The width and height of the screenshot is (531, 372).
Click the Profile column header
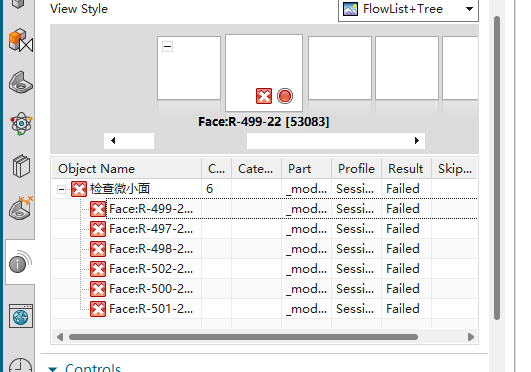(x=357, y=169)
